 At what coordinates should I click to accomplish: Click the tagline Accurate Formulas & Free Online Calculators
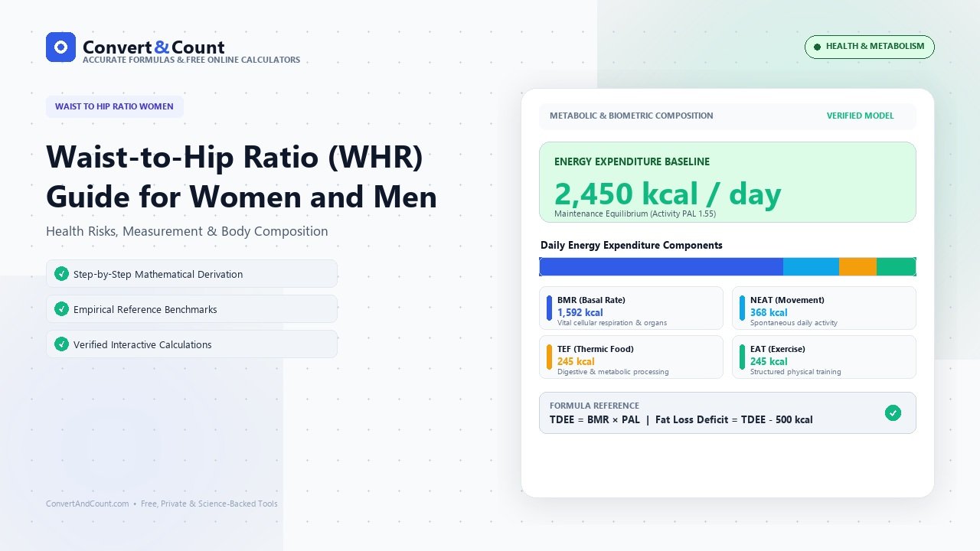point(191,60)
